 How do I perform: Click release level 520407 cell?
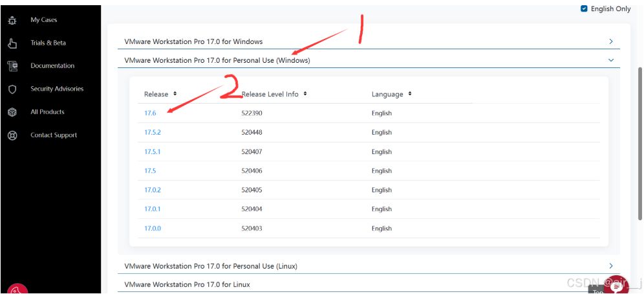(x=252, y=152)
